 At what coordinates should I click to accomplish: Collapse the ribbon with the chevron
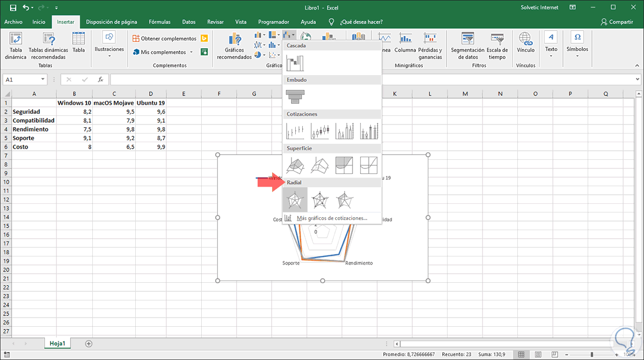click(x=636, y=65)
